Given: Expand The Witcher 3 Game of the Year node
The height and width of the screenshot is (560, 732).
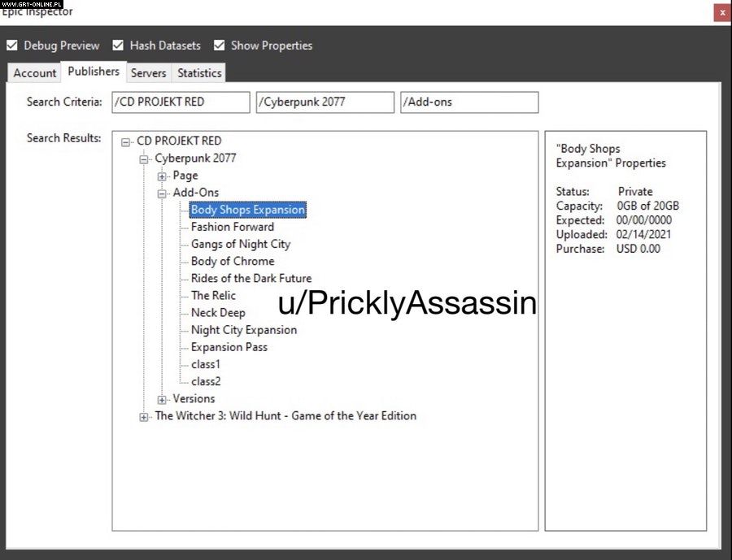Looking at the screenshot, I should coord(144,417).
